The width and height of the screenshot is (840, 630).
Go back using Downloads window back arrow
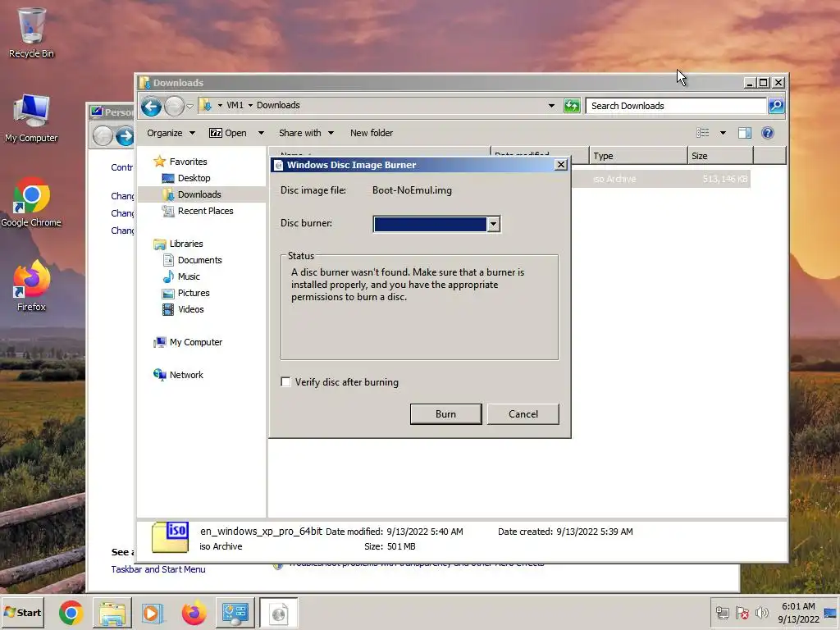(x=151, y=106)
